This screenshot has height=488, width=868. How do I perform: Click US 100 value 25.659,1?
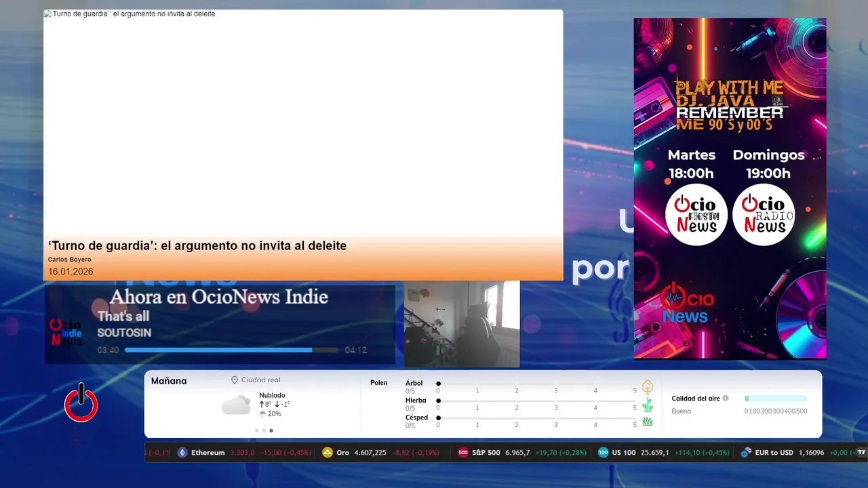click(654, 453)
